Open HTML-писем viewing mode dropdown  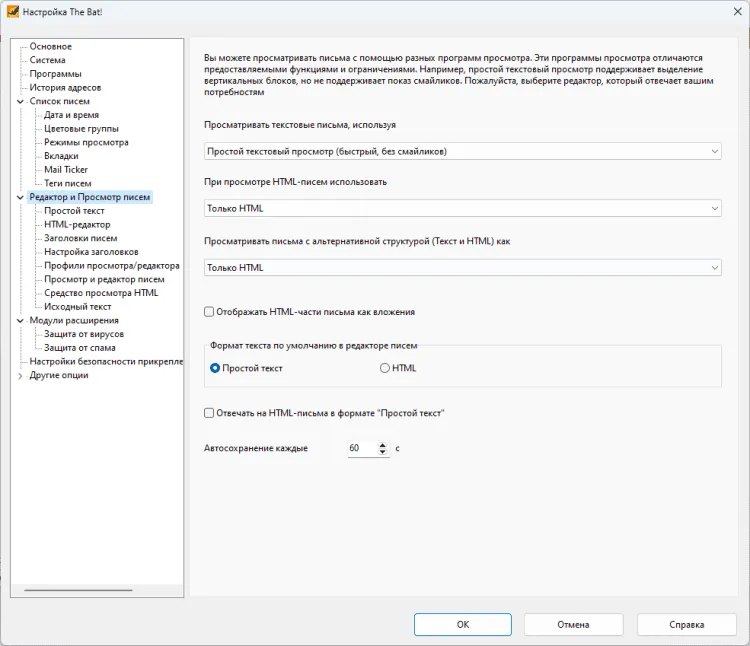click(463, 208)
